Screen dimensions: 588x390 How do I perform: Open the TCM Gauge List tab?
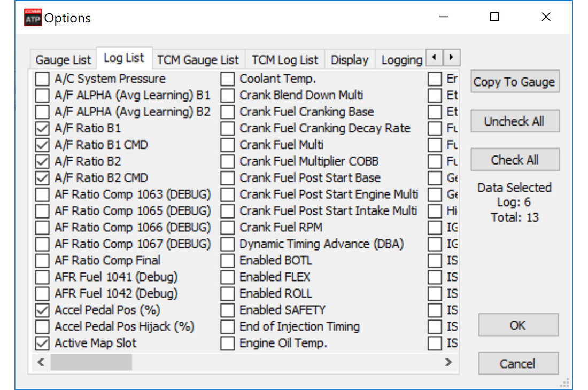point(198,59)
